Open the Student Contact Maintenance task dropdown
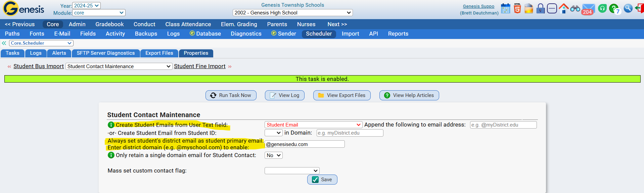Image resolution: width=644 pixels, height=193 pixels. pos(119,66)
